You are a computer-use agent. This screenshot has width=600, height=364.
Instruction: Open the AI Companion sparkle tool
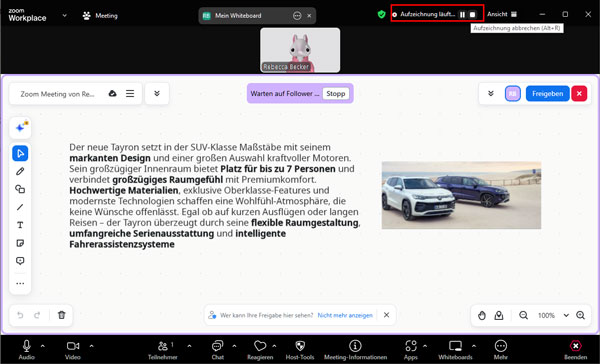tap(20, 127)
